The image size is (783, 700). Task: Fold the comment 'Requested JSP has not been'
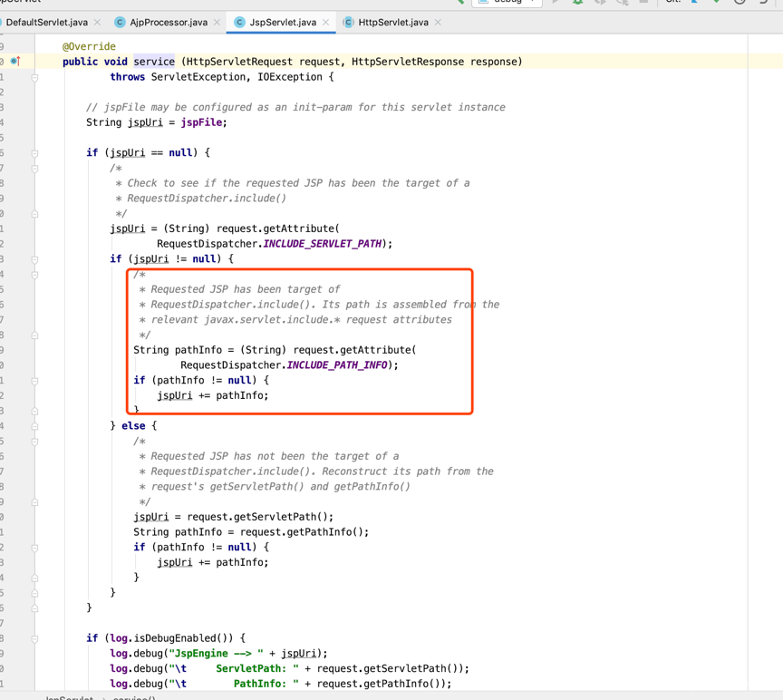coord(34,442)
